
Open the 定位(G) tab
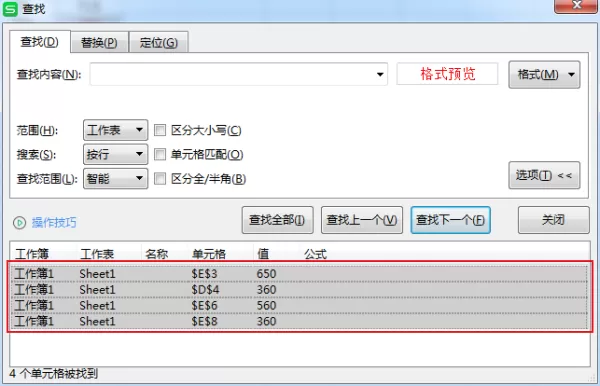pyautogui.click(x=158, y=42)
